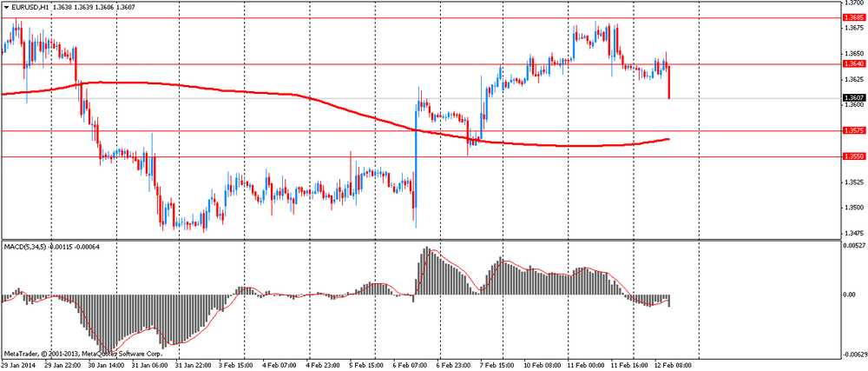Click the 29 Jan 2014 date label
This screenshot has width=868, height=371.
[17, 366]
